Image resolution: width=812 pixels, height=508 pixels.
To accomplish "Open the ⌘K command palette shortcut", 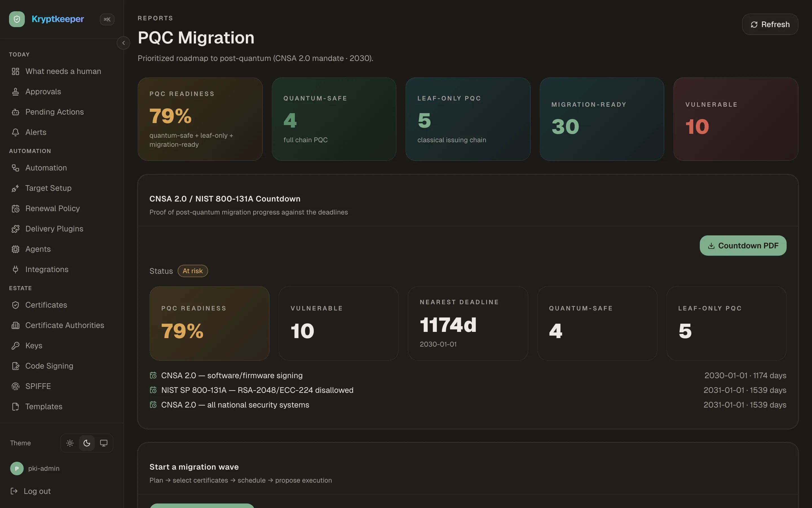I will pyautogui.click(x=107, y=19).
